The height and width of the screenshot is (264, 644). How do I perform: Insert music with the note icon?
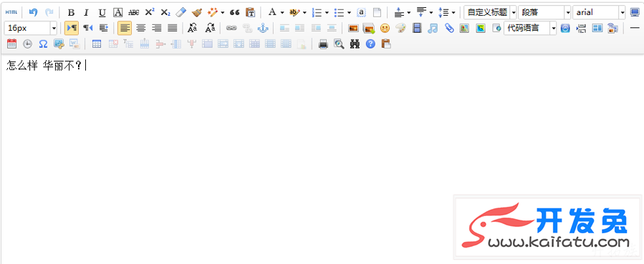[x=433, y=28]
